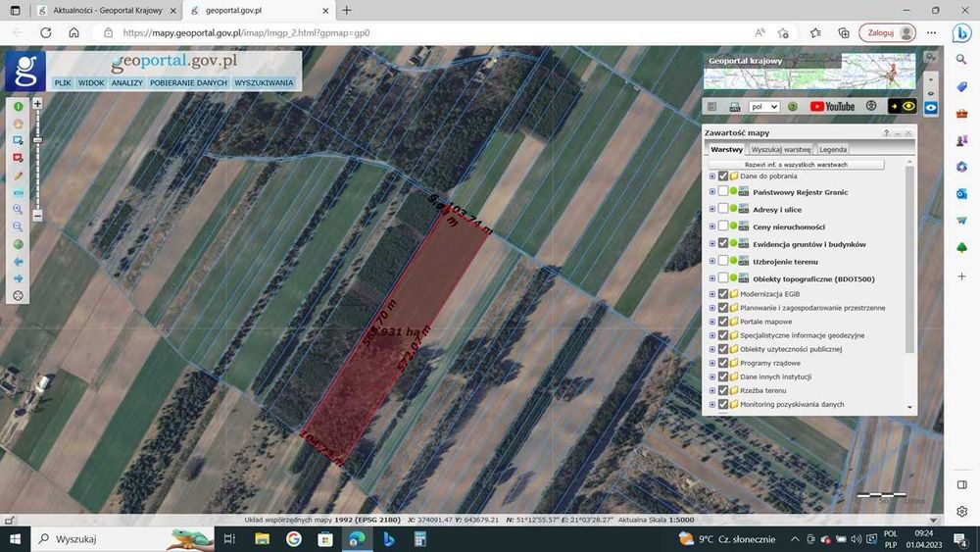Open the geoportal logo home icon
This screenshot has width=980, height=552.
click(x=25, y=71)
